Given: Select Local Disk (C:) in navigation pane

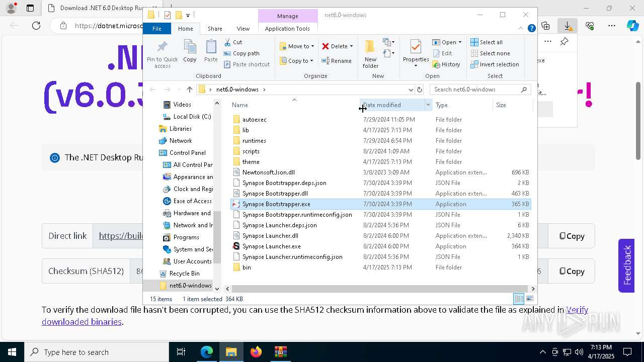Looking at the screenshot, I should point(186,117).
